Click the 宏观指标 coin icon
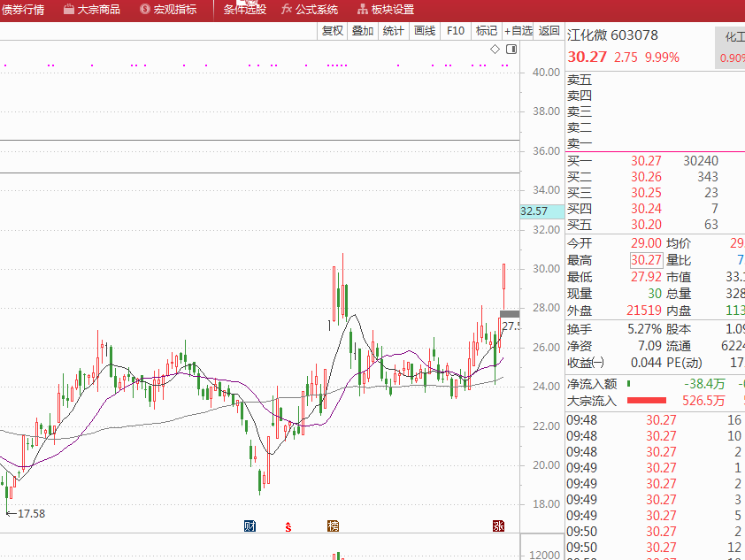This screenshot has width=745, height=560. tap(145, 9)
